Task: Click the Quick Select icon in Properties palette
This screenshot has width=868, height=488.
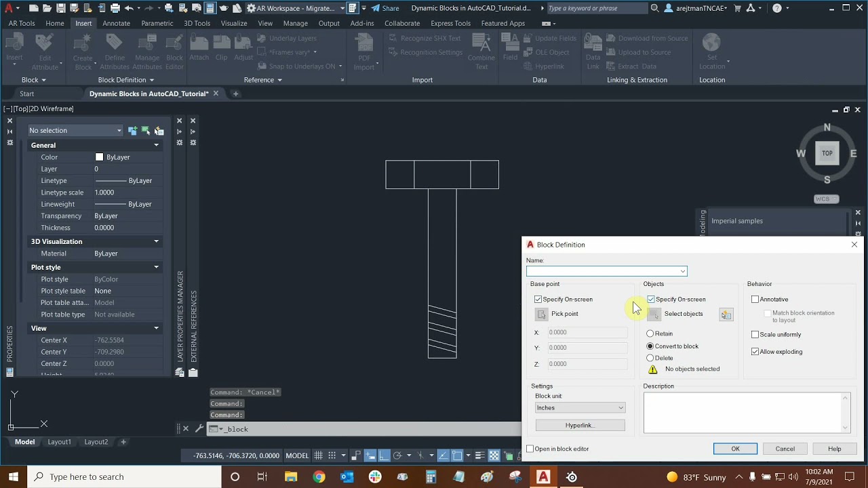Action: click(159, 131)
